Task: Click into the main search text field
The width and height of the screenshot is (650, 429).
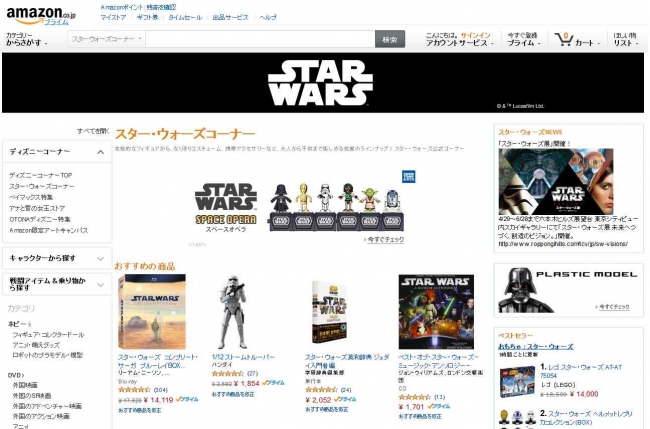Action: 260,39
